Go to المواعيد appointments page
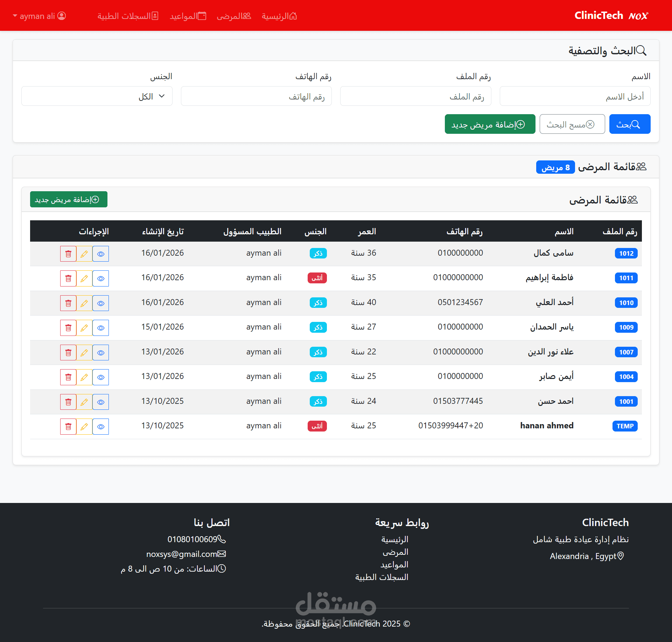The height and width of the screenshot is (642, 672). (x=188, y=16)
